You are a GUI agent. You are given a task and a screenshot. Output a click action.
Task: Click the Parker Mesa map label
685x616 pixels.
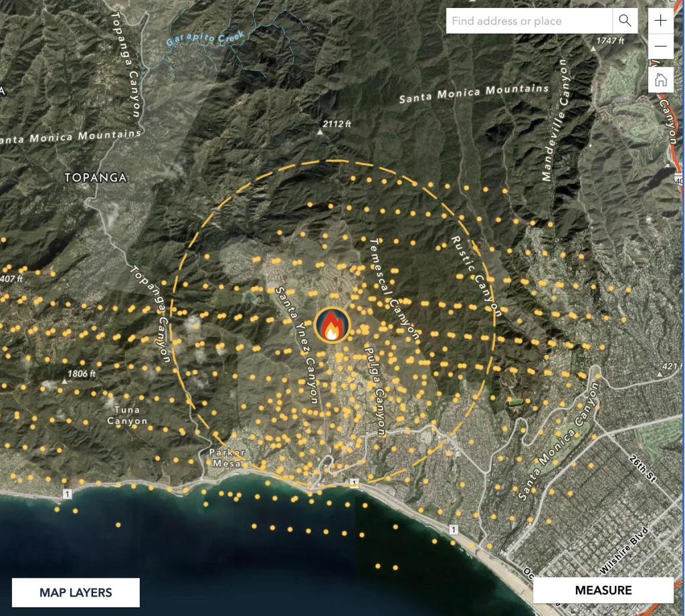tap(227, 457)
